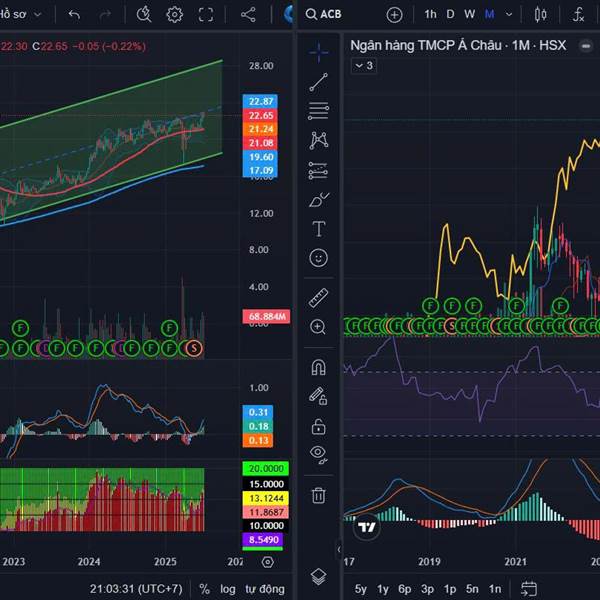Open the share chart icon
Viewport: 600px width, 600px height.
click(x=248, y=15)
